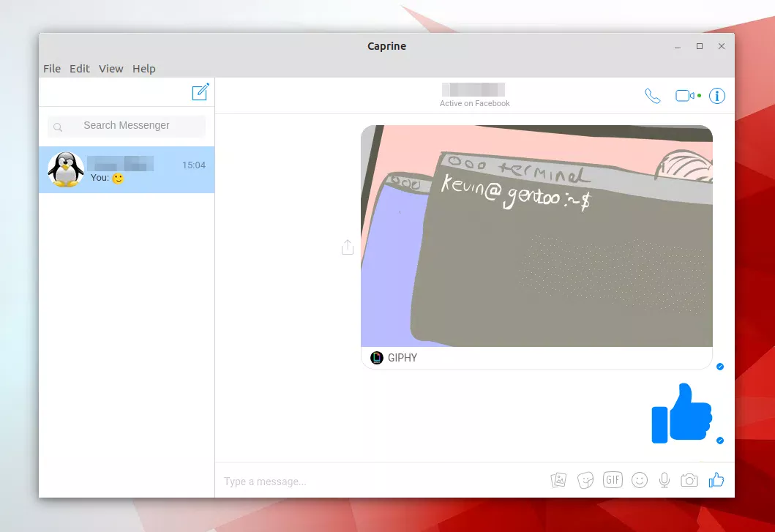This screenshot has width=775, height=532.
Task: Attach a photo using the photos icon
Action: 558,479
